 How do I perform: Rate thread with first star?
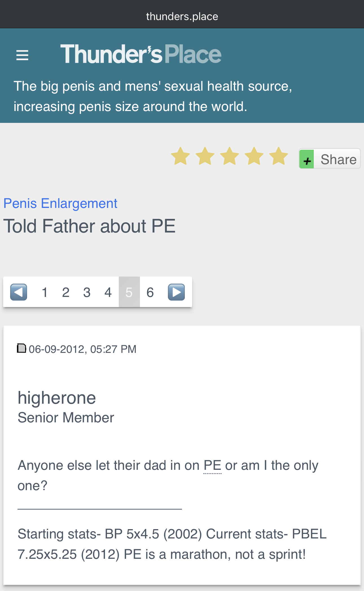pos(181,156)
